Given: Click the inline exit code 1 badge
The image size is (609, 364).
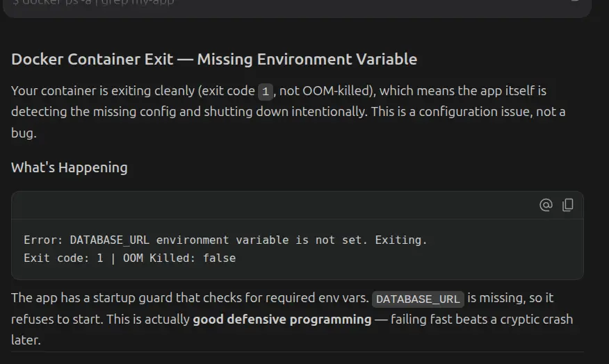Looking at the screenshot, I should pos(266,92).
